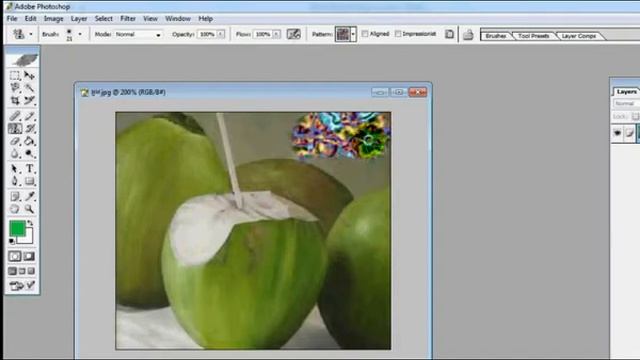Select the Slice tool
The image size is (640, 360).
pyautogui.click(x=29, y=100)
